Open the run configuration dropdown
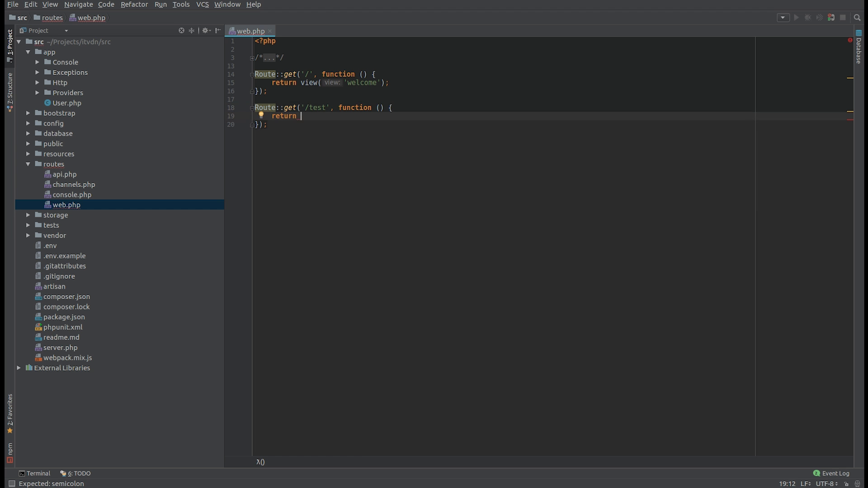 783,18
